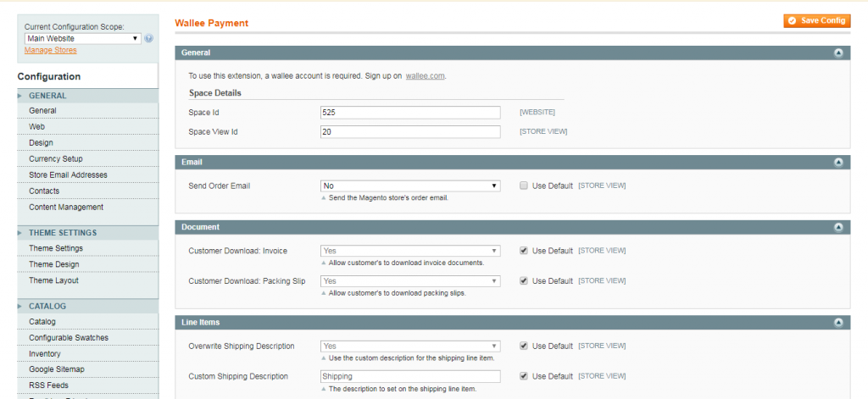Open Theme Settings item in sidebar
This screenshot has width=868, height=399.
point(87,248)
